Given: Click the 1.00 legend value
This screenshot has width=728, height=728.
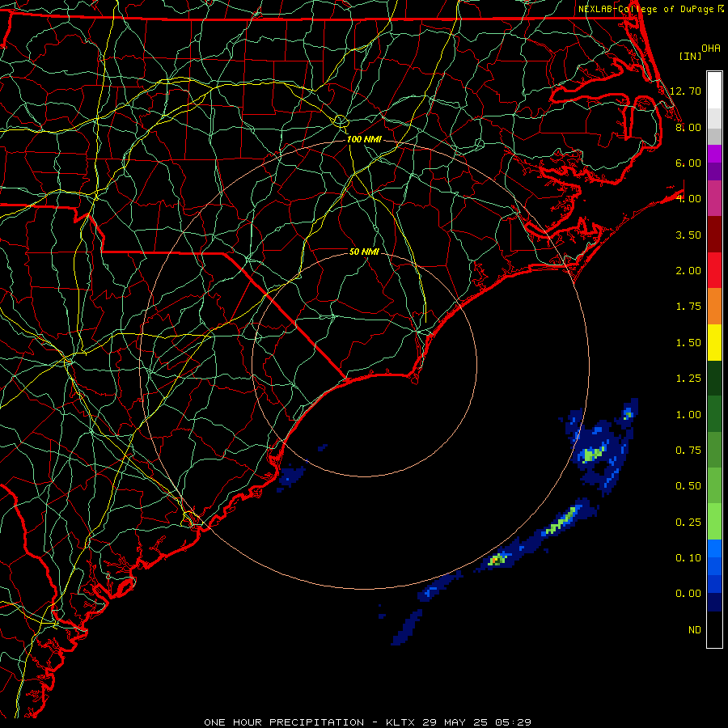Looking at the screenshot, I should pyautogui.click(x=688, y=415).
